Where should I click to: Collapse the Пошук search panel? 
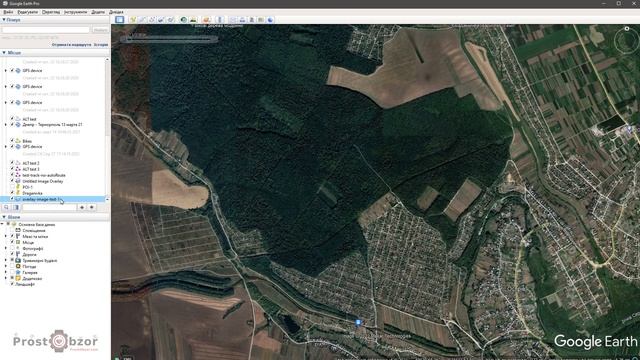coord(4,20)
